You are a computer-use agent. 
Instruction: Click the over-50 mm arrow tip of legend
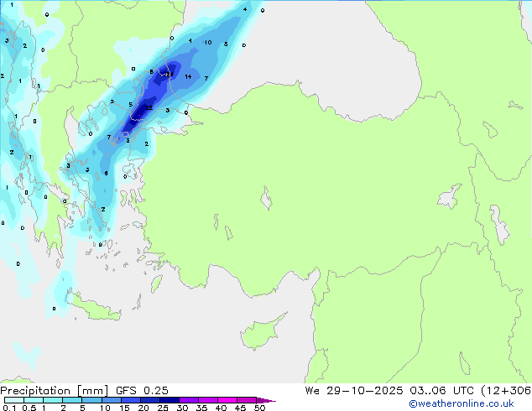(x=266, y=400)
